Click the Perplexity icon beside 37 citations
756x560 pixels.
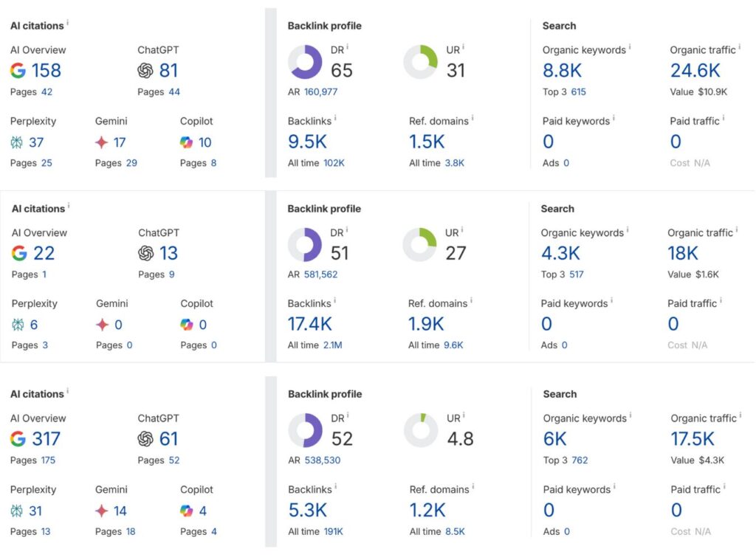point(18,142)
